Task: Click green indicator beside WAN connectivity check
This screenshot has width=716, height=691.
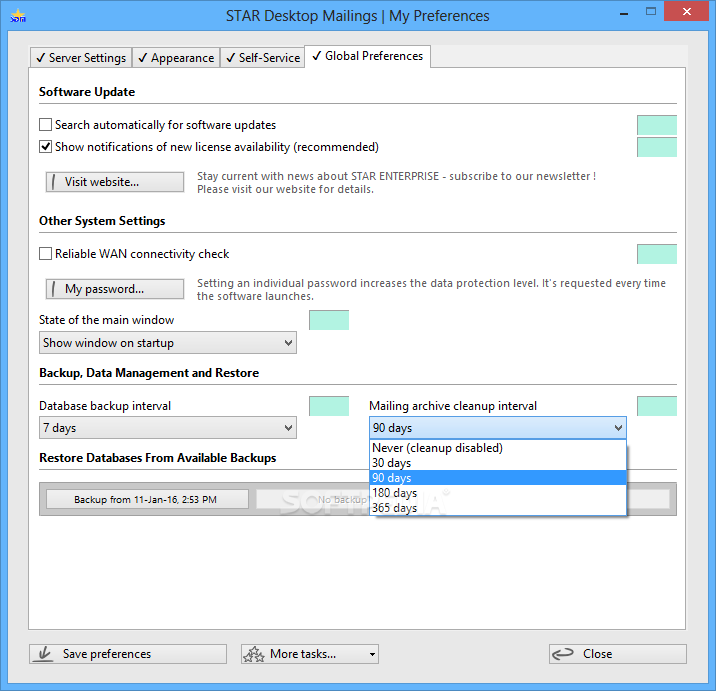Action: (x=657, y=254)
